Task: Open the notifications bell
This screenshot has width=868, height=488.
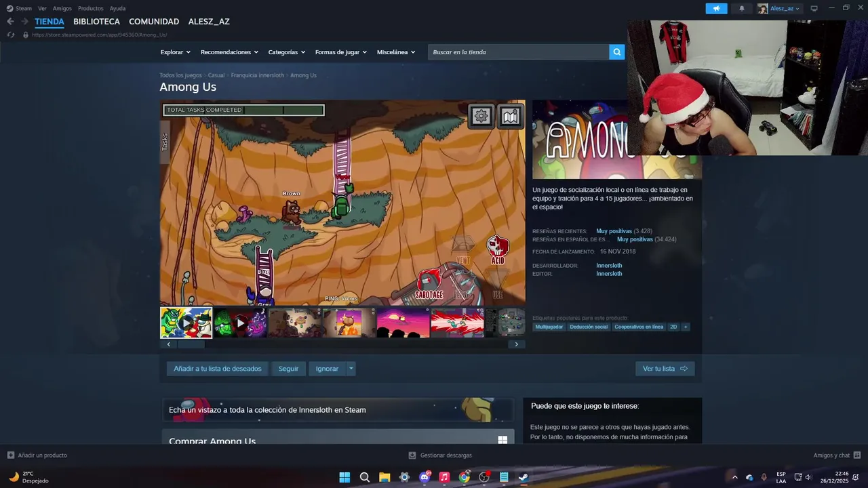Action: (742, 8)
